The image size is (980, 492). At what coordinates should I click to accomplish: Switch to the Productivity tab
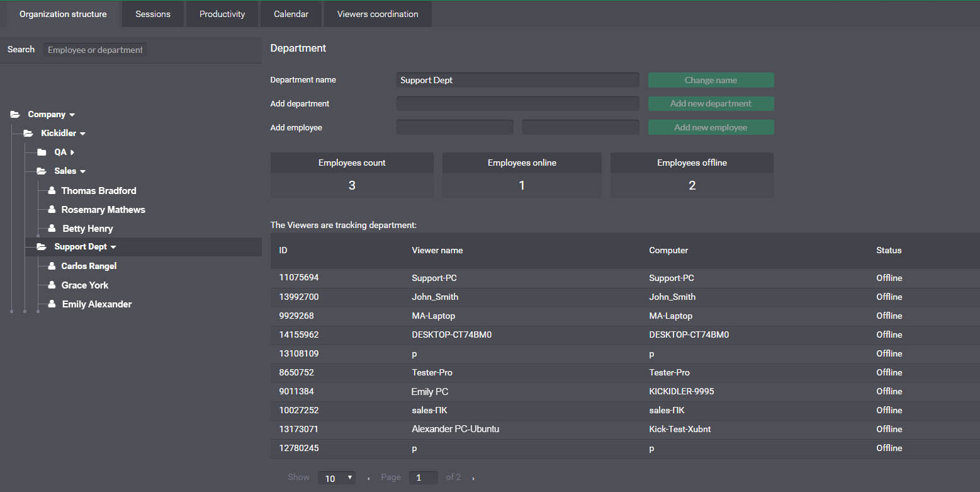tap(222, 14)
